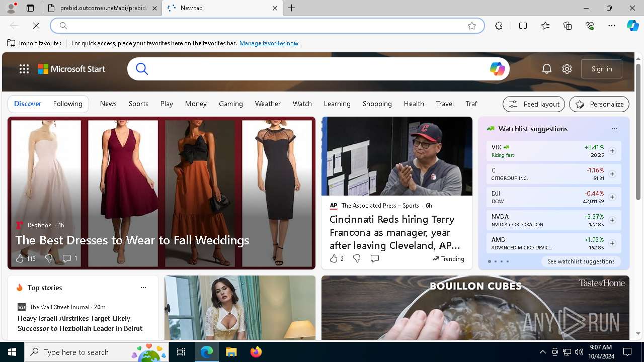Open Feed layout options
The height and width of the screenshot is (362, 644).
(x=534, y=104)
